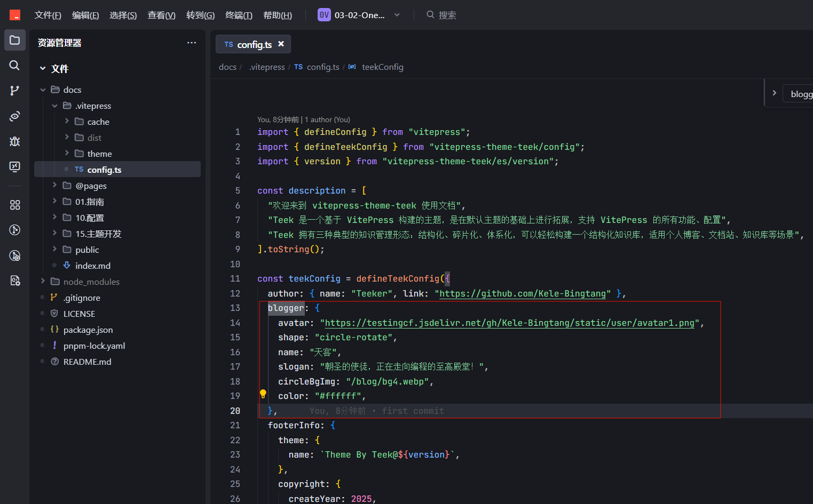Open the 终端(T) menu
Screen dimensions: 813x504
(239, 15)
